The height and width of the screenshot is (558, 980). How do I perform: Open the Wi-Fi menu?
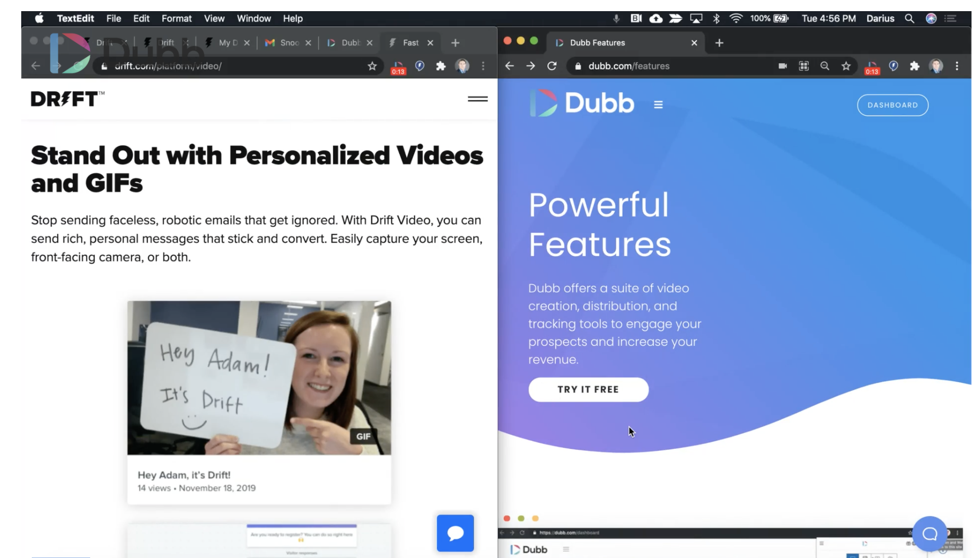pyautogui.click(x=736, y=19)
